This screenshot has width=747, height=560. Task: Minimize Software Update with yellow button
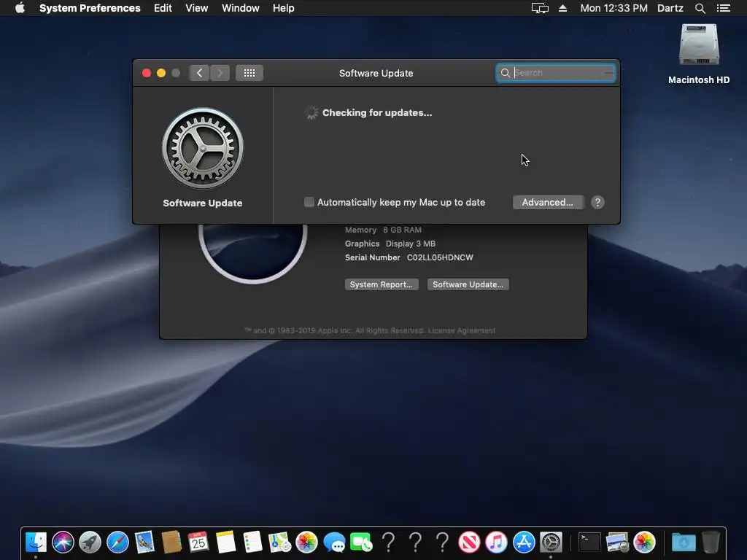[161, 73]
